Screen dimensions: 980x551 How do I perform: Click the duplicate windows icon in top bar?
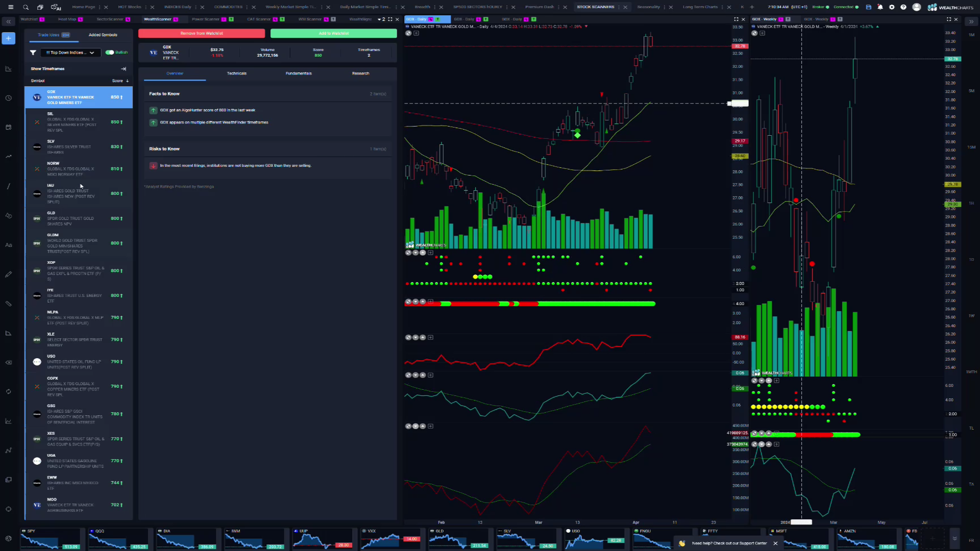40,7
